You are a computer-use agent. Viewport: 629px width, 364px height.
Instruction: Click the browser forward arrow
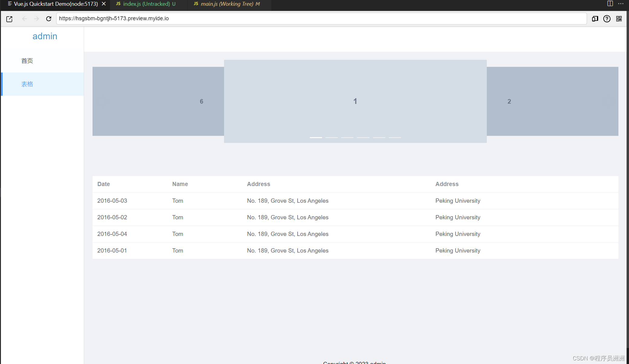(x=37, y=19)
